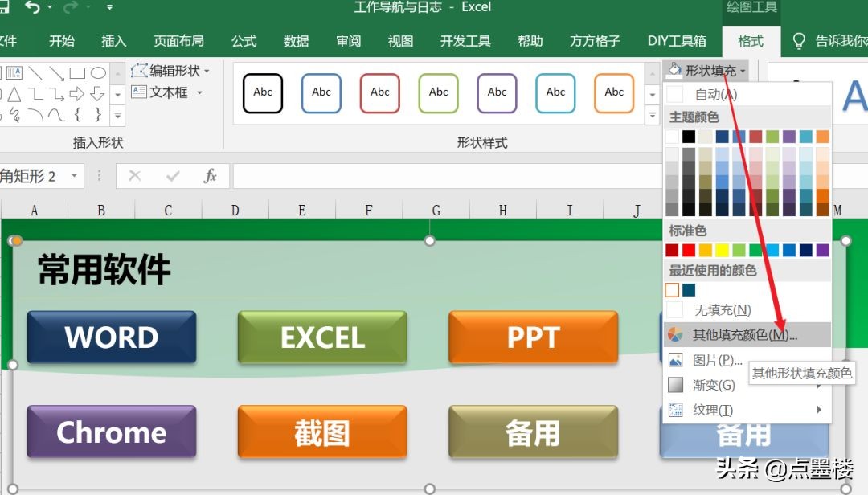Select the freeform scribble tool

click(16, 113)
